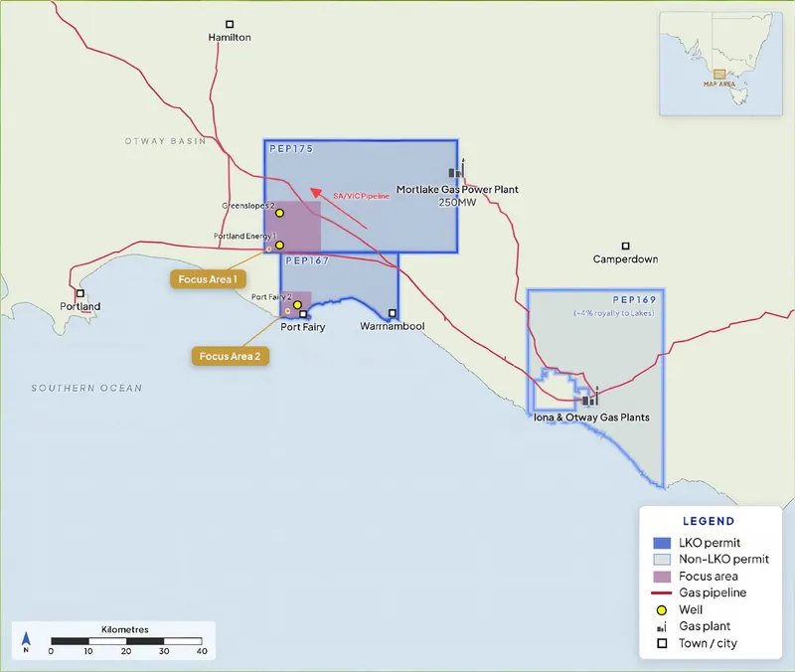Image resolution: width=795 pixels, height=672 pixels.
Task: Click the red SA/VIC Pipeline arrow
Action: point(338,209)
